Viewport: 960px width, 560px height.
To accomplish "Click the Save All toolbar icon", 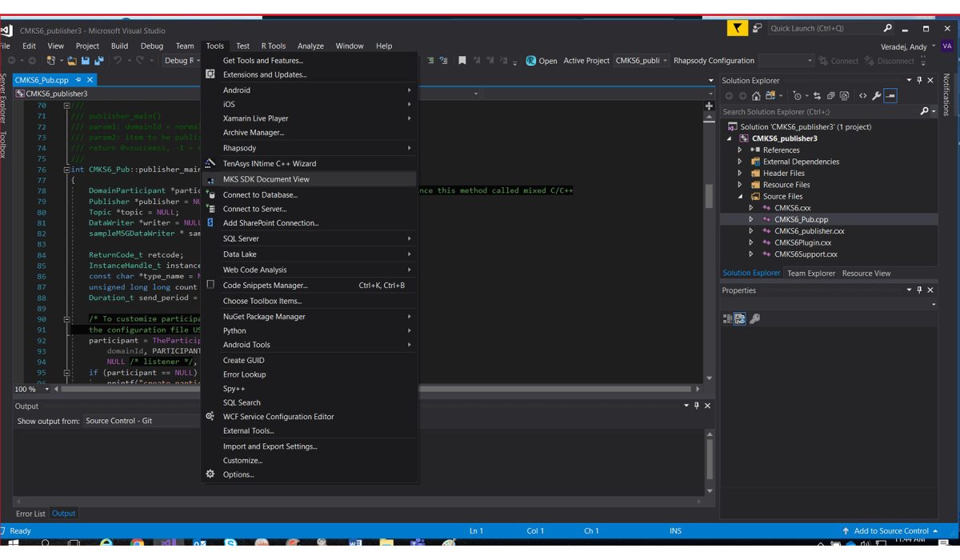I will 98,61.
